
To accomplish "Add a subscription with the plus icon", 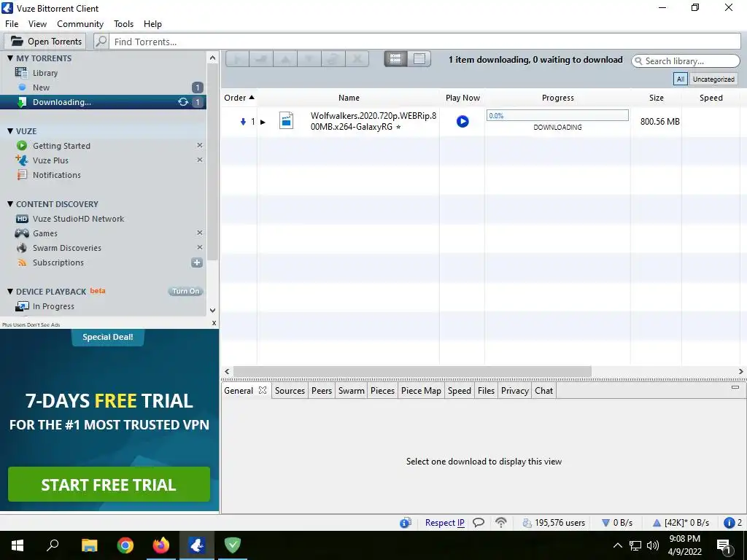I will tap(197, 262).
